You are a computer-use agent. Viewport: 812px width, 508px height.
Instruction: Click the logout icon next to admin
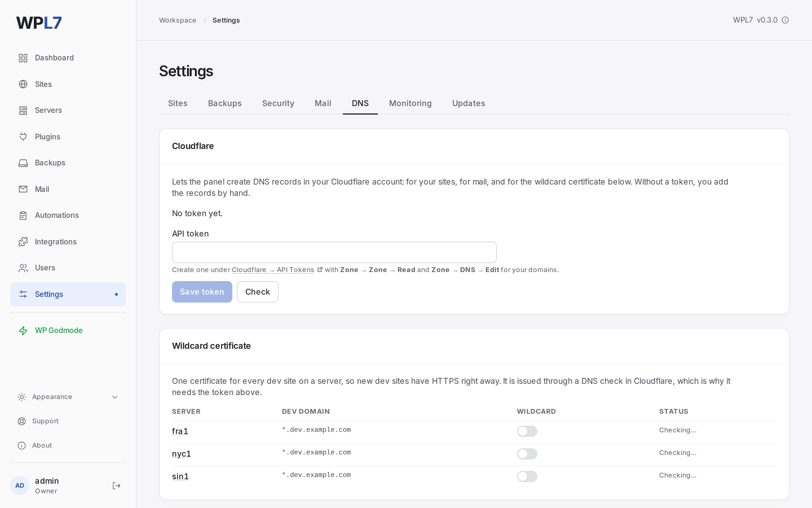[x=116, y=485]
